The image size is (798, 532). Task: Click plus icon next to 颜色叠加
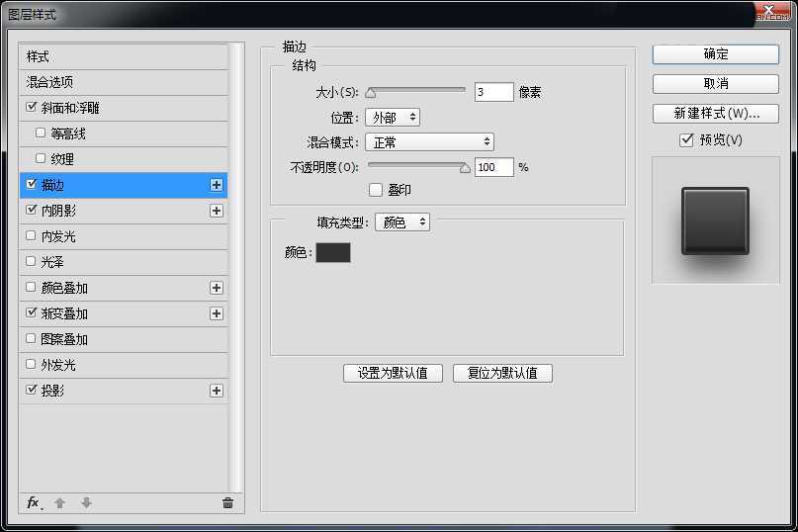217,288
